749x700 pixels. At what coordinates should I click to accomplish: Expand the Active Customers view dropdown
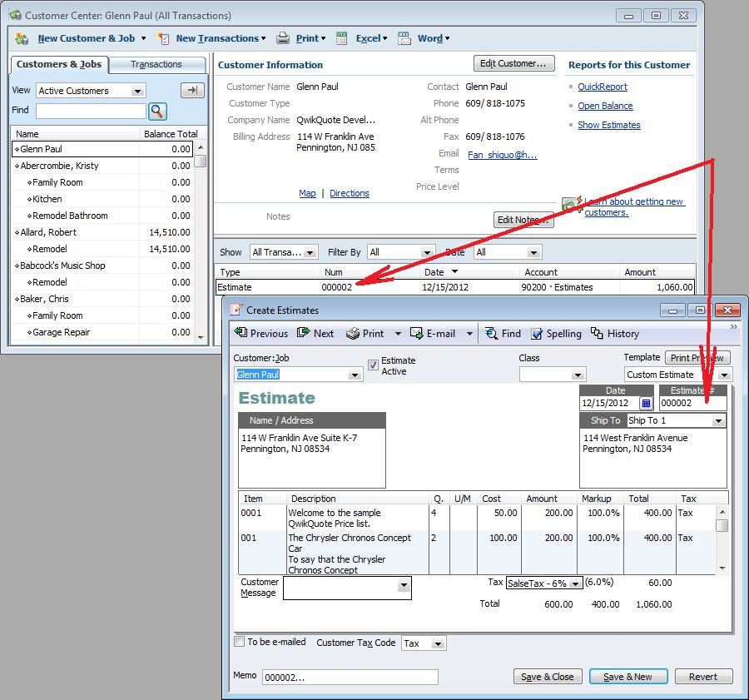[x=138, y=91]
